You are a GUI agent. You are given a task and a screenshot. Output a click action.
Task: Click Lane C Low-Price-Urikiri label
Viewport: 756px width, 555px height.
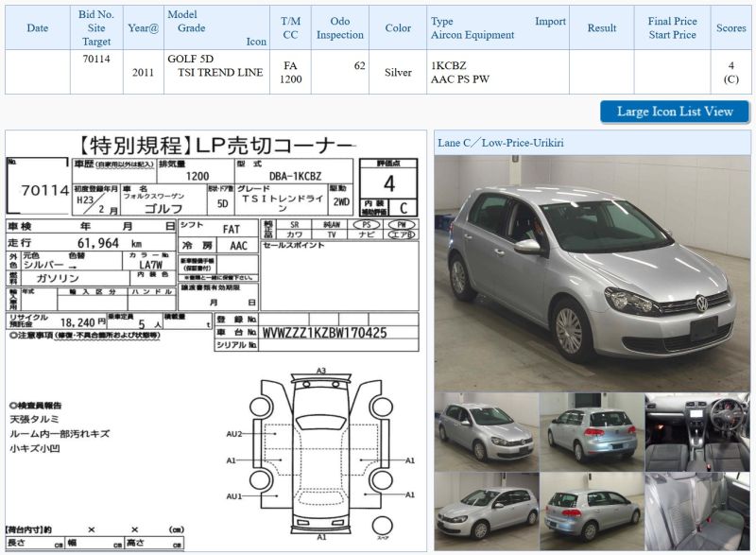tap(501, 143)
